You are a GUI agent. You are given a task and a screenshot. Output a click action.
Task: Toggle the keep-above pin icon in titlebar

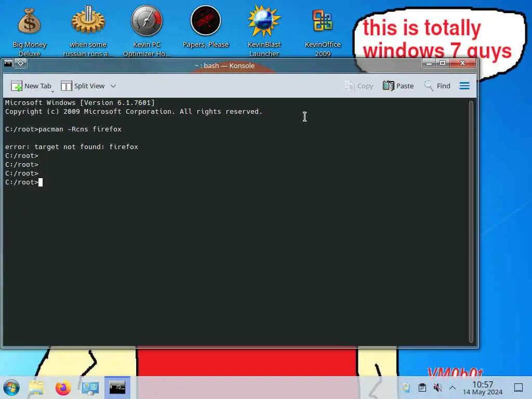(20, 63)
